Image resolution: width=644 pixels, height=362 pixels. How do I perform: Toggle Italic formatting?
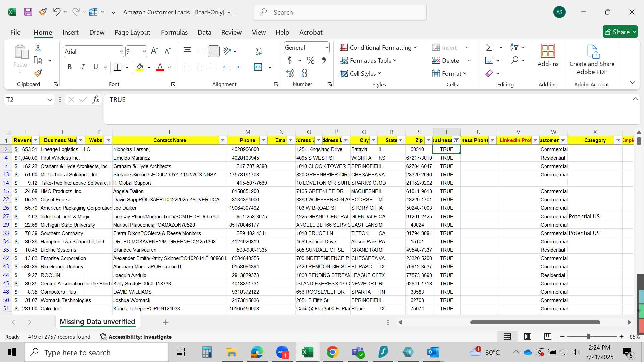tap(83, 67)
